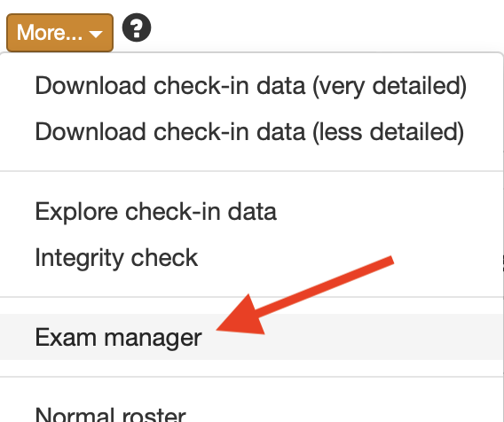
Task: Click the white caret on More button
Action: pos(96,34)
